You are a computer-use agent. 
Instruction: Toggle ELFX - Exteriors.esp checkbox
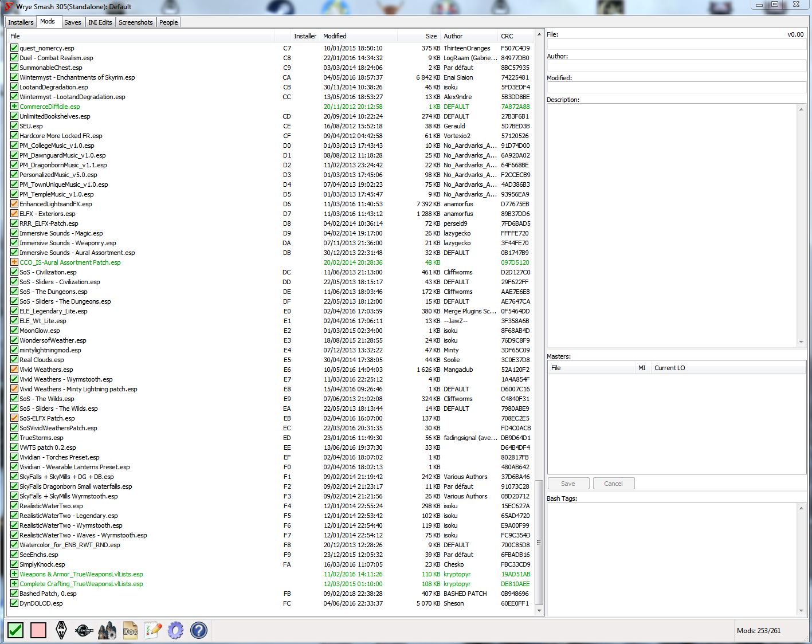[x=14, y=214]
